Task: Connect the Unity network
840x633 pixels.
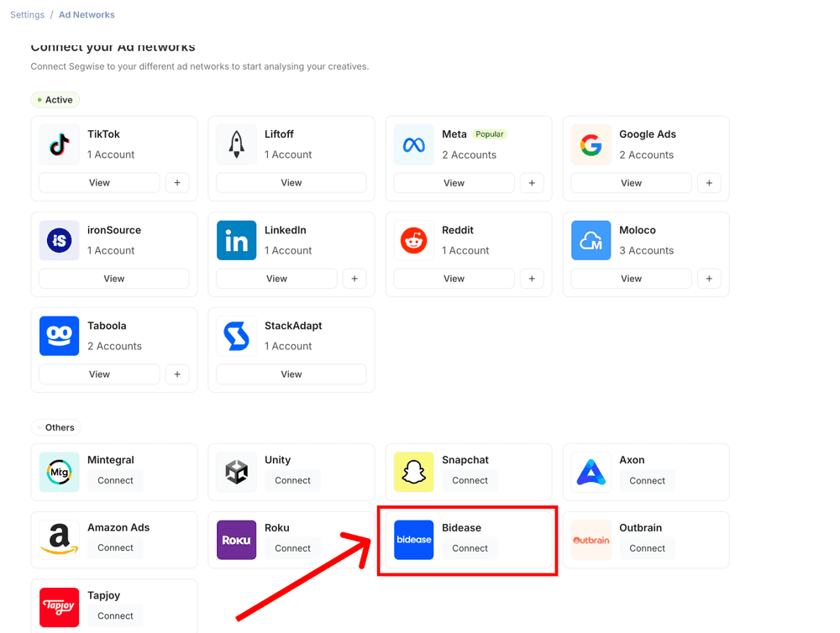Action: click(x=292, y=480)
